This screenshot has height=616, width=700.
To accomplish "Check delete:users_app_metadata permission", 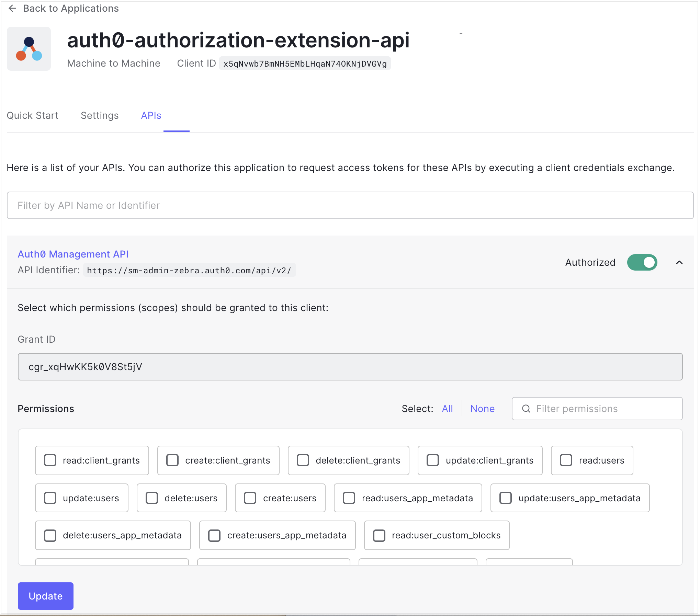I will (x=50, y=535).
